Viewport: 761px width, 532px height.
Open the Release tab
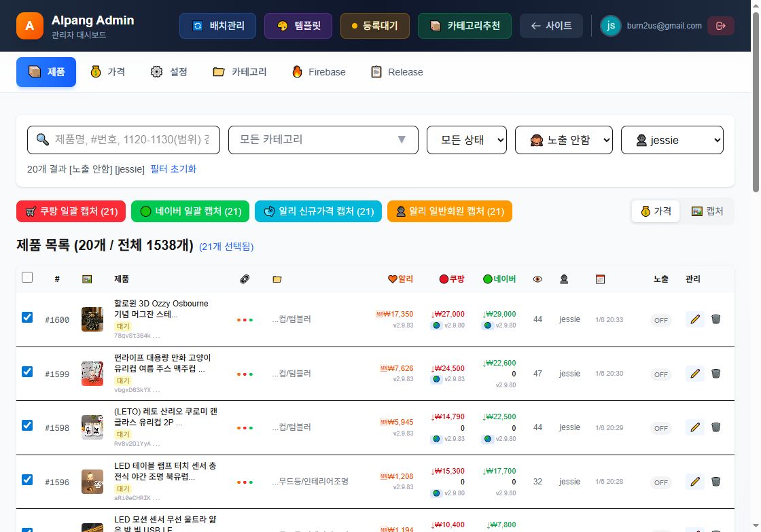(x=396, y=71)
